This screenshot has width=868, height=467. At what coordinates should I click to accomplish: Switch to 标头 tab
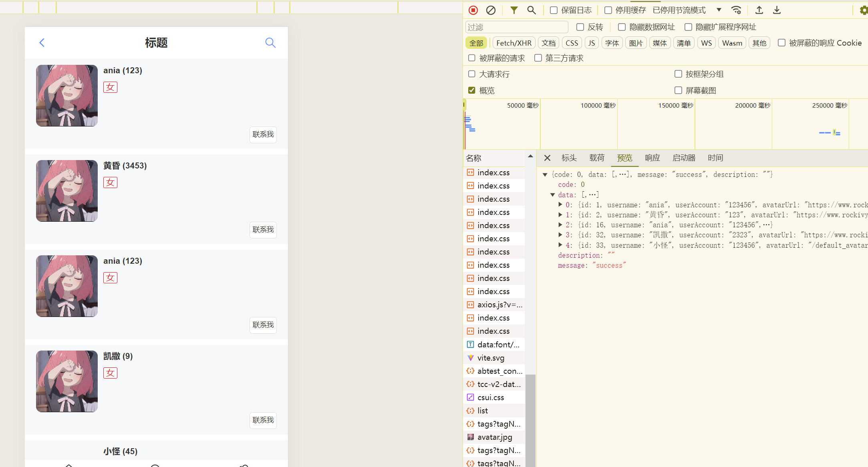tap(569, 158)
